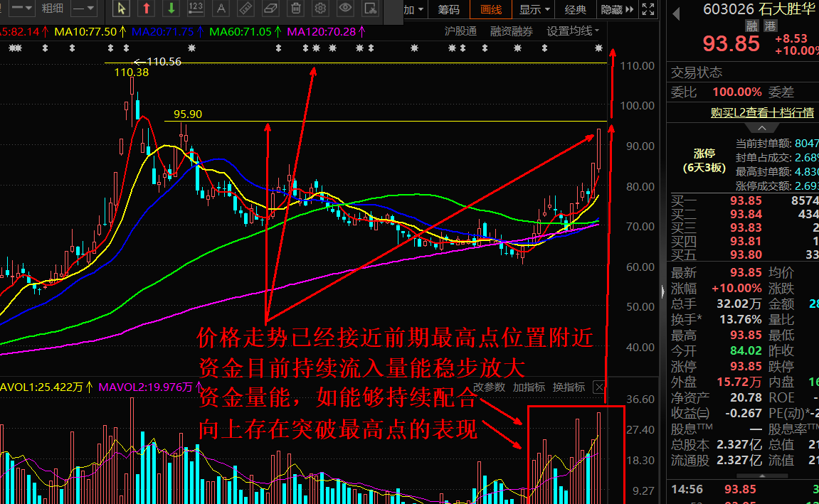Click the 95.90 horizontal line label
Image resolution: width=819 pixels, height=504 pixels.
(188, 114)
